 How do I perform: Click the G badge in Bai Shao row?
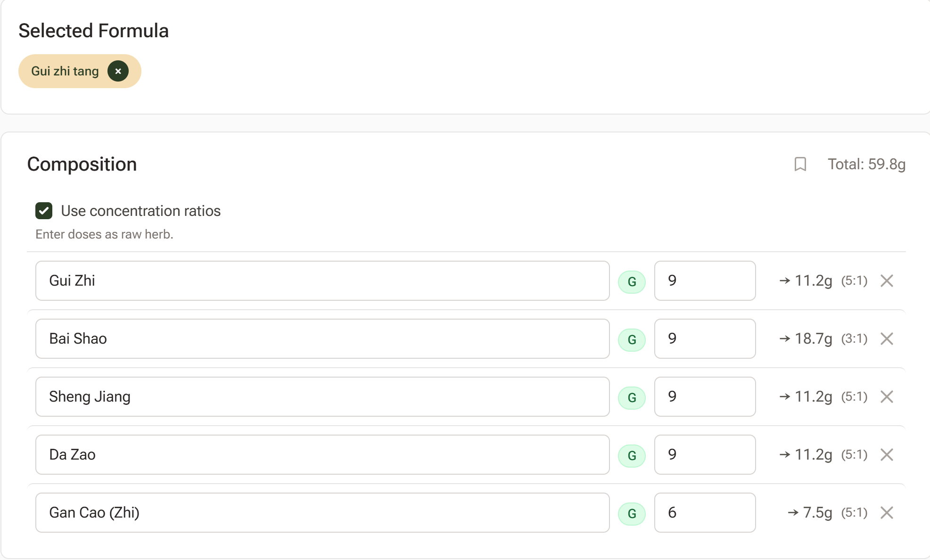[632, 340]
